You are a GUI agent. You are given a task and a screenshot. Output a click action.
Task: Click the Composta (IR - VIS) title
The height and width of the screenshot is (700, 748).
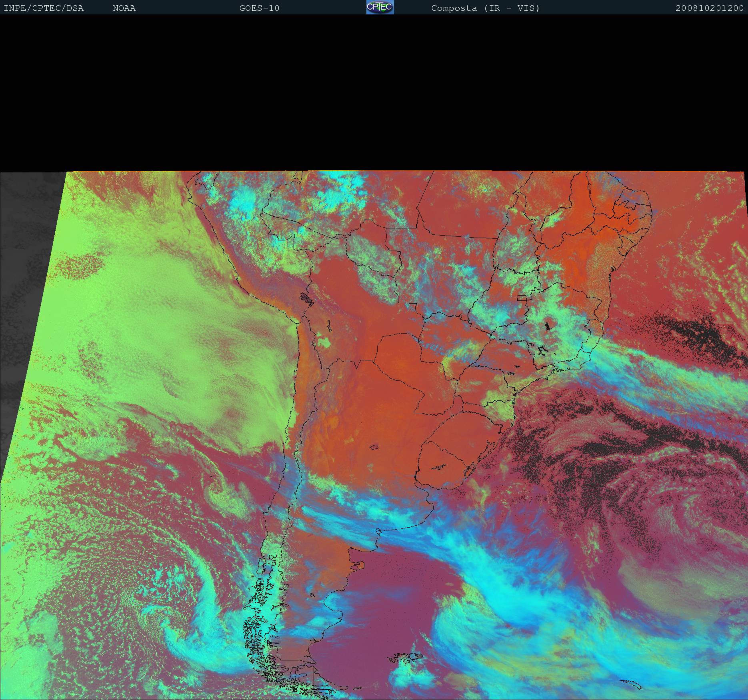pyautogui.click(x=485, y=8)
